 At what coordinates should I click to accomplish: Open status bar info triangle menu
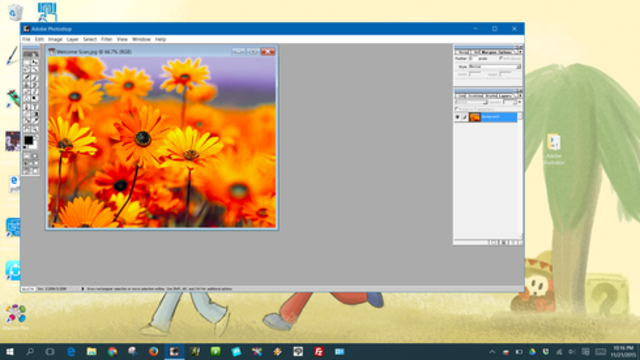point(82,289)
